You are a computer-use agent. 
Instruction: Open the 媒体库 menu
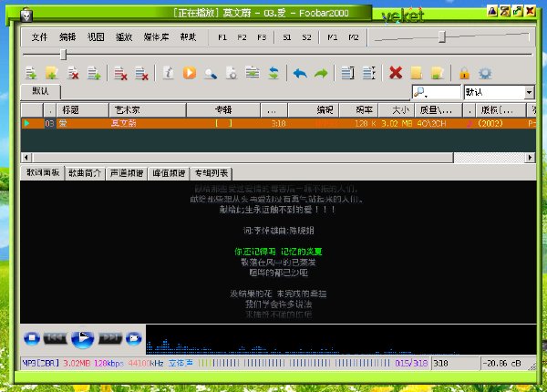point(156,37)
